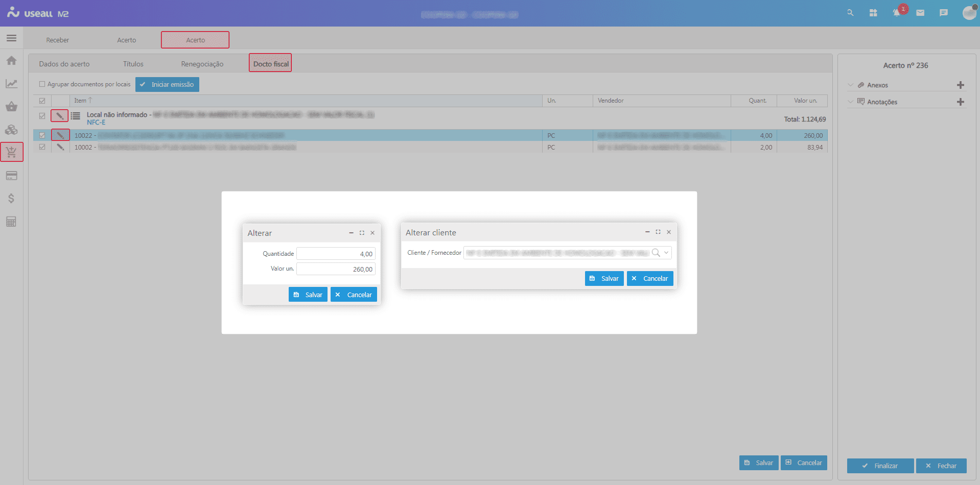Open the hamburger menu in sidebar
The width and height of the screenshot is (980, 485).
11,38
